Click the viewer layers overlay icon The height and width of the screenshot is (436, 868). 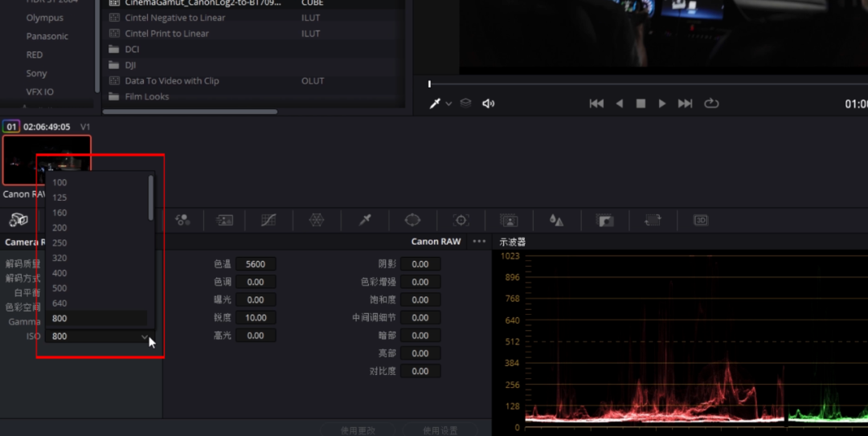point(465,104)
